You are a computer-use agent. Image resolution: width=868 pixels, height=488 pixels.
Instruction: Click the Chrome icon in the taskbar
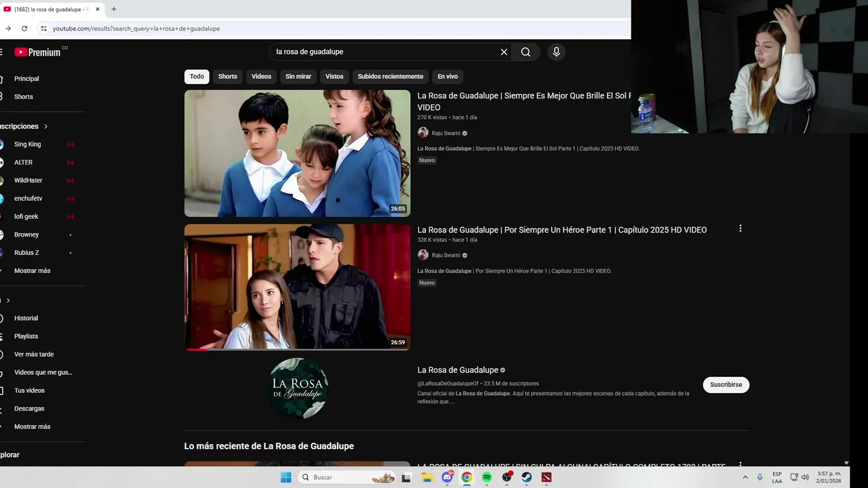point(467,477)
